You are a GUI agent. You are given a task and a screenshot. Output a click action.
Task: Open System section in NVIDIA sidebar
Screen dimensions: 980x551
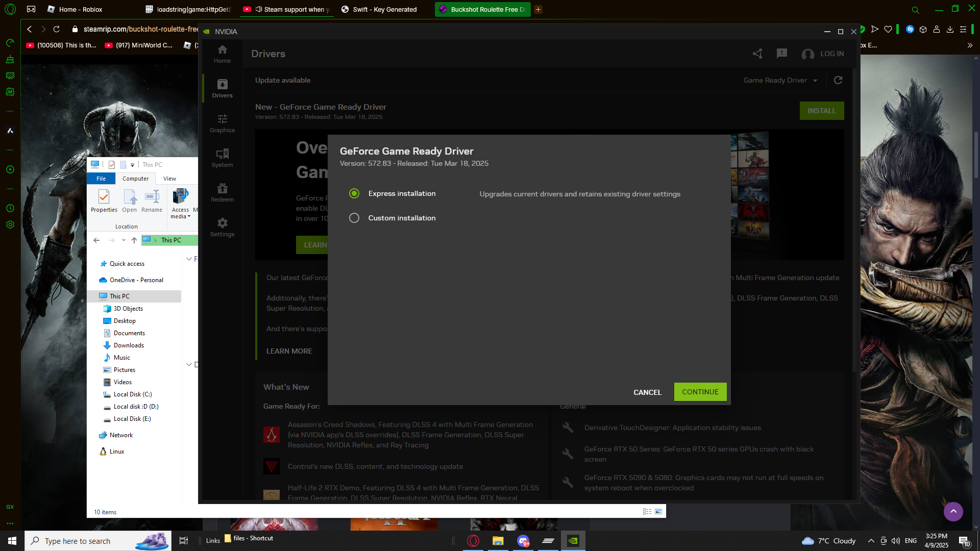point(222,158)
